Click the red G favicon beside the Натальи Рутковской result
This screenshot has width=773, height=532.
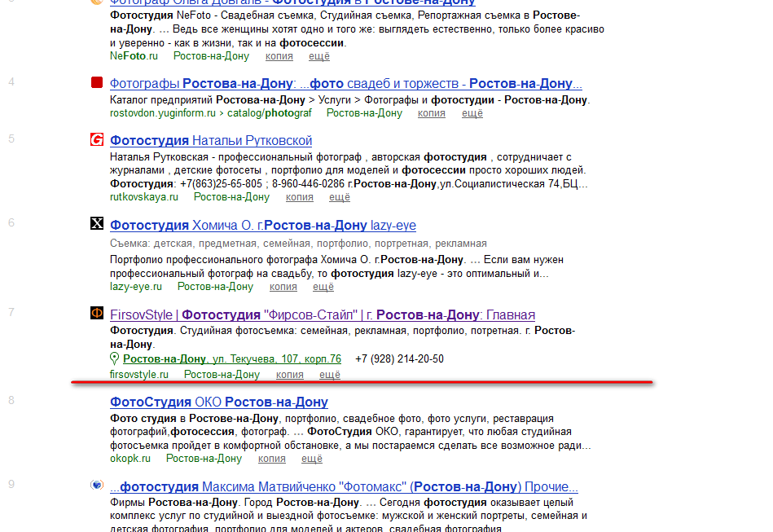coord(97,139)
